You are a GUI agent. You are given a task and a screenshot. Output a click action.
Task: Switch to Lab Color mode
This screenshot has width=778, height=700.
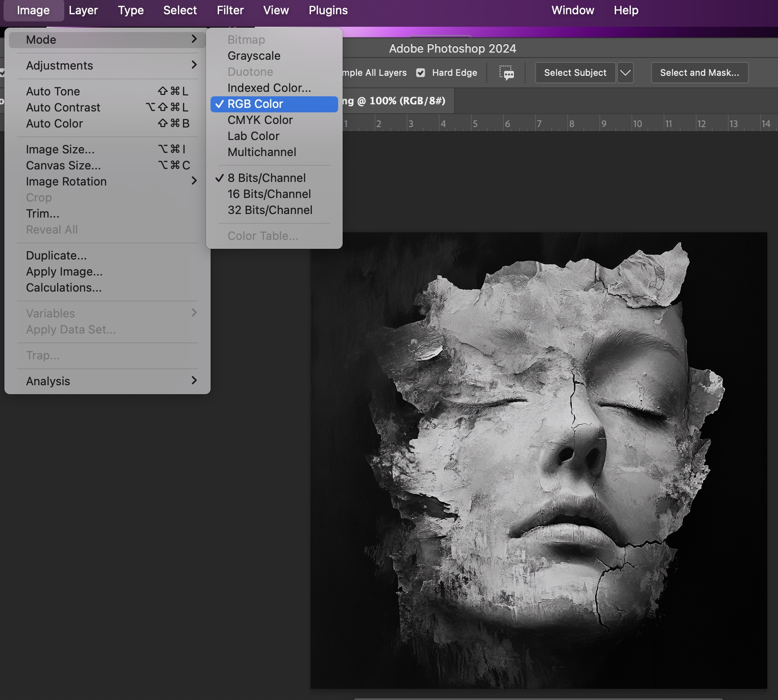pyautogui.click(x=274, y=136)
